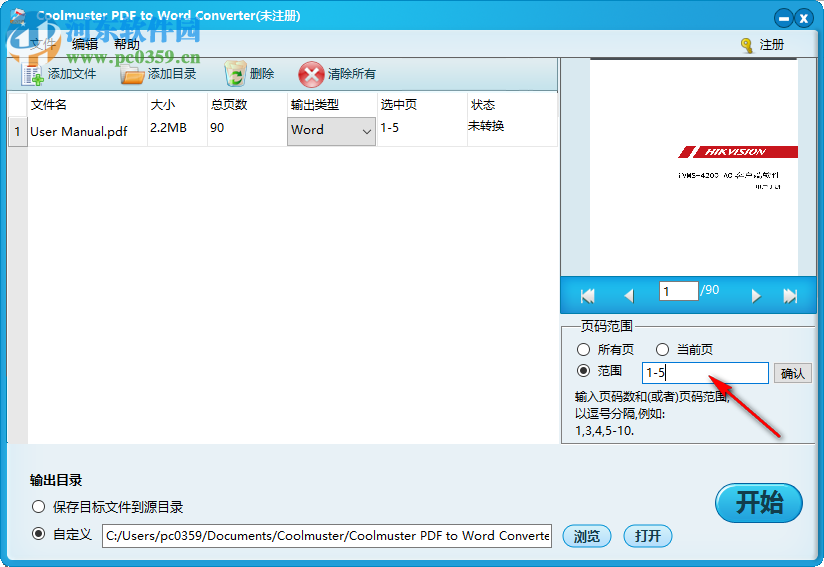
Task: Select the Custom (自定义) output directory option
Action: [x=38, y=534]
